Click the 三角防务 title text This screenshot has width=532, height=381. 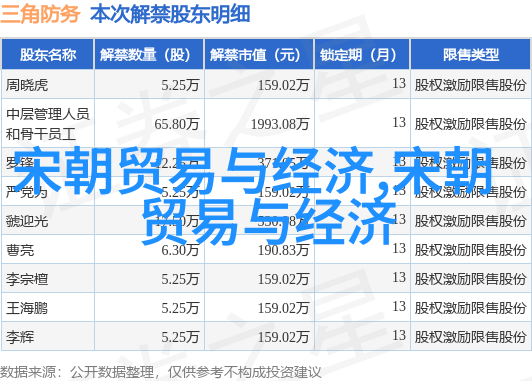tap(40, 14)
